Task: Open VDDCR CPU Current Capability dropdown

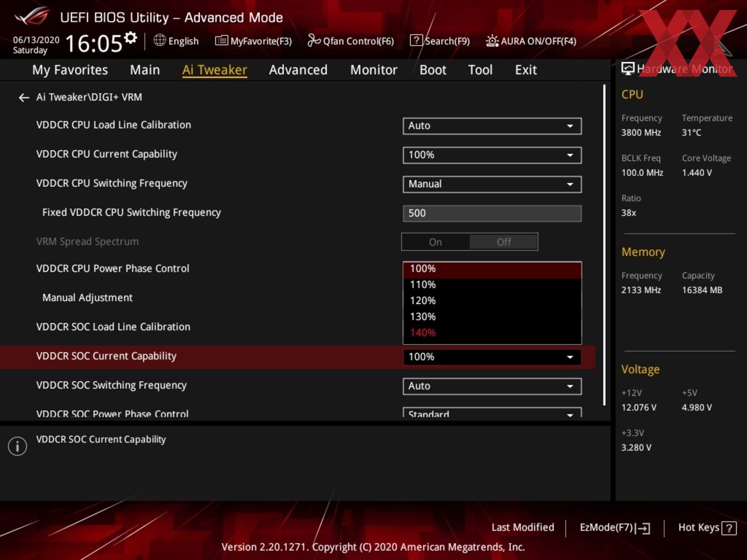Action: 492,155
